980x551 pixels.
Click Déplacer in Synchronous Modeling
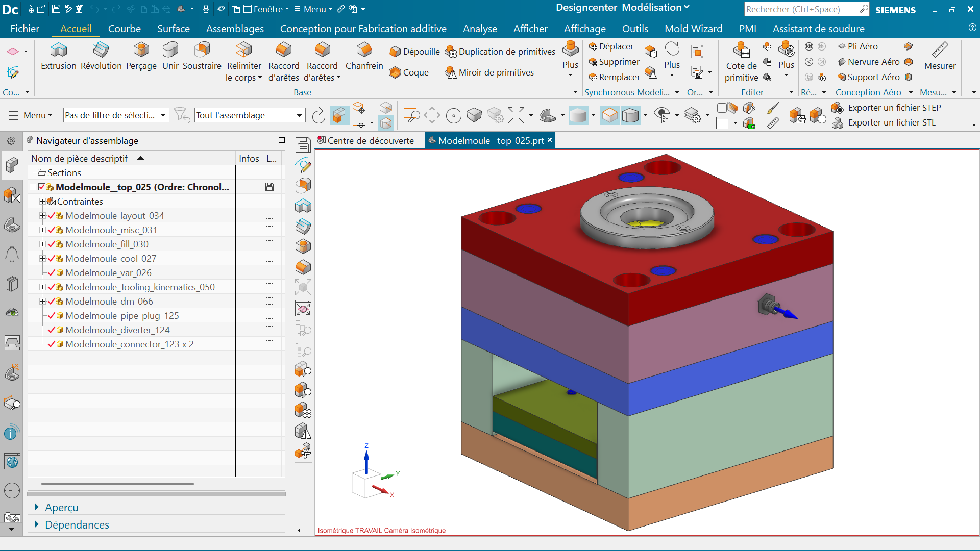pyautogui.click(x=611, y=46)
